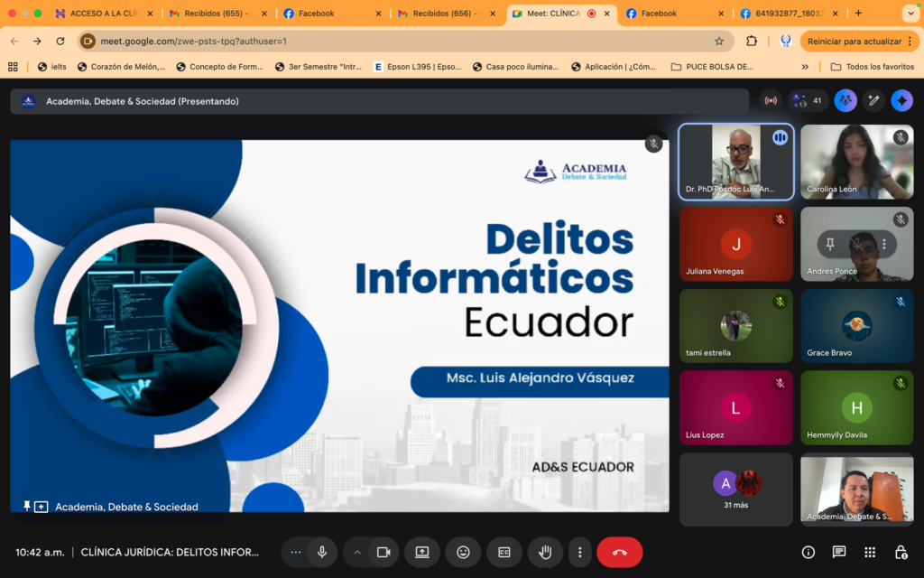Open the emoji reactions icon
Screen dimensions: 924x578
463,552
